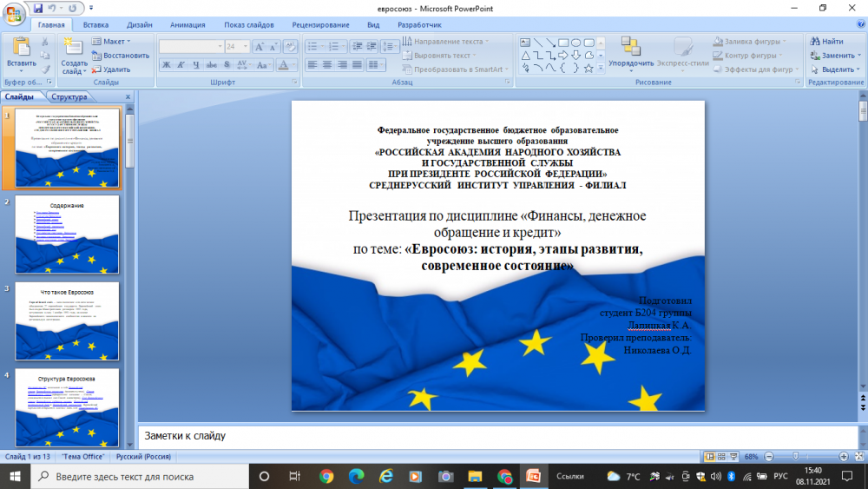868x489 pixels.
Task: Save the presentation from Quick Access toolbar
Action: tap(40, 8)
